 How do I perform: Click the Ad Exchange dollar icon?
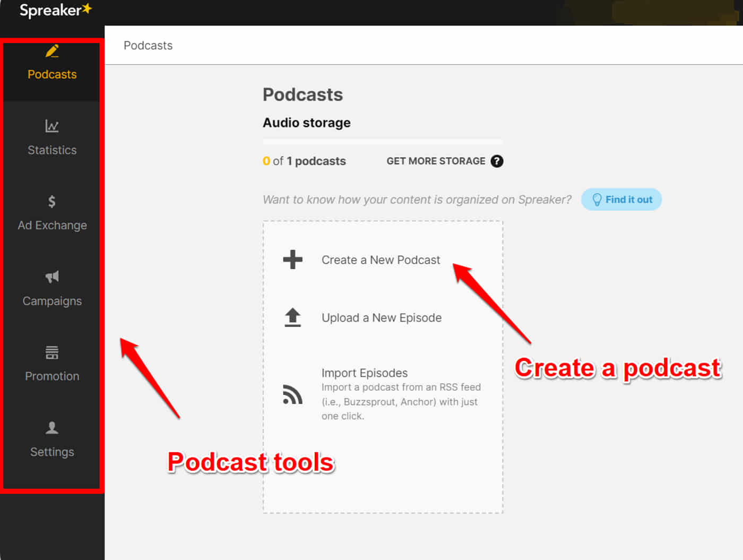pos(52,202)
